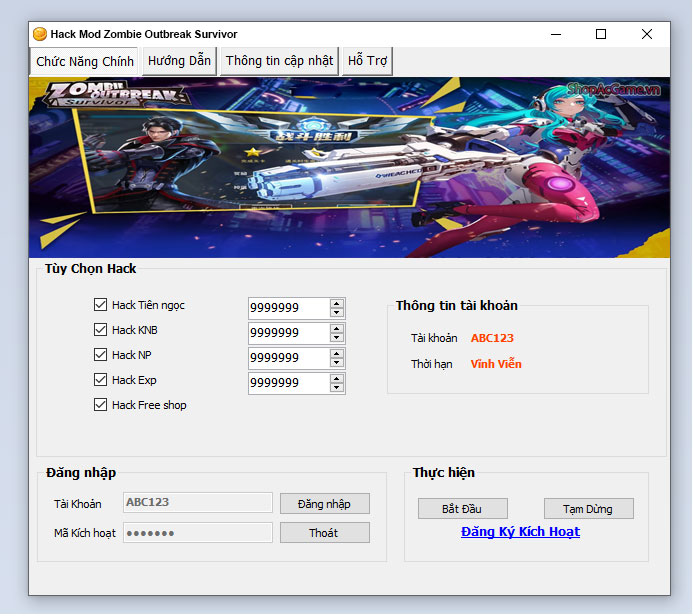The height and width of the screenshot is (616, 693).
Task: Click the Thoát button
Action: (325, 533)
